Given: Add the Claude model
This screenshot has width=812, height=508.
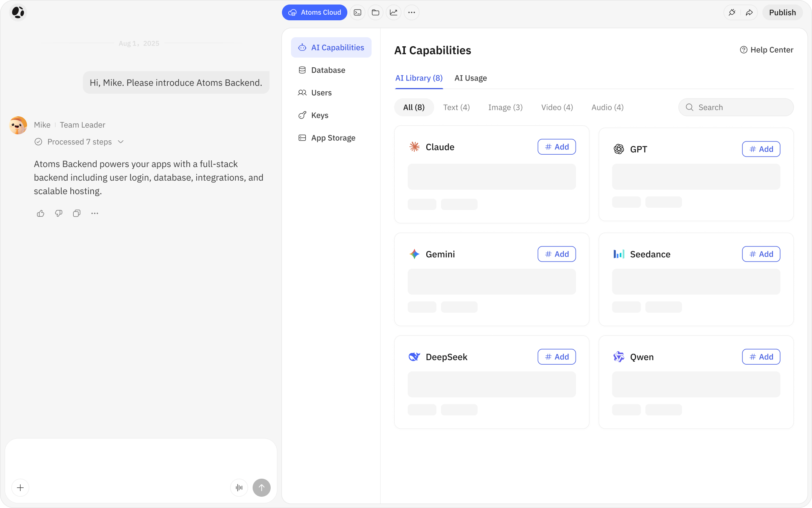Looking at the screenshot, I should (557, 147).
